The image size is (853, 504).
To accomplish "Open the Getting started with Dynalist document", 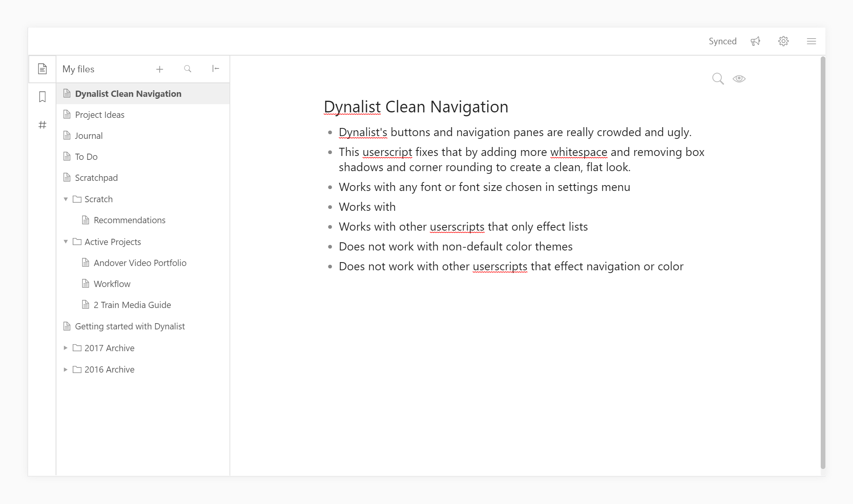I will point(130,326).
